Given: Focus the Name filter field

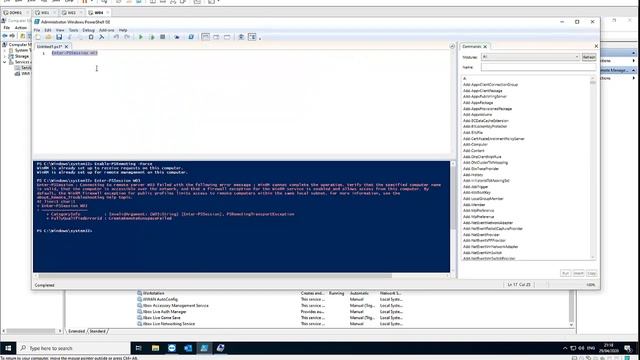Looking at the screenshot, I should pyautogui.click(x=538, y=67).
